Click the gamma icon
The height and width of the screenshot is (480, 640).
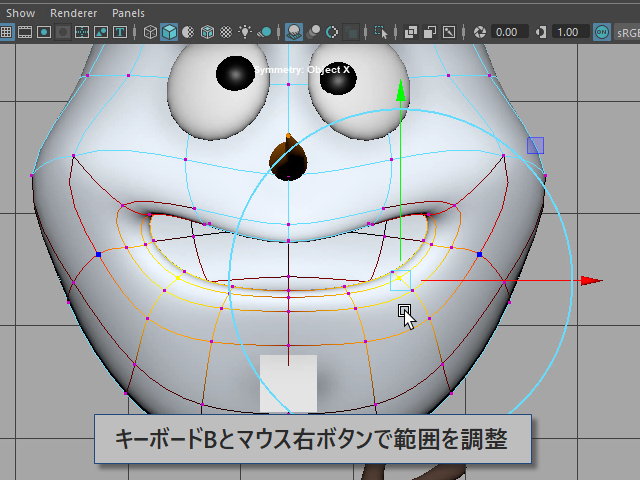[x=541, y=32]
